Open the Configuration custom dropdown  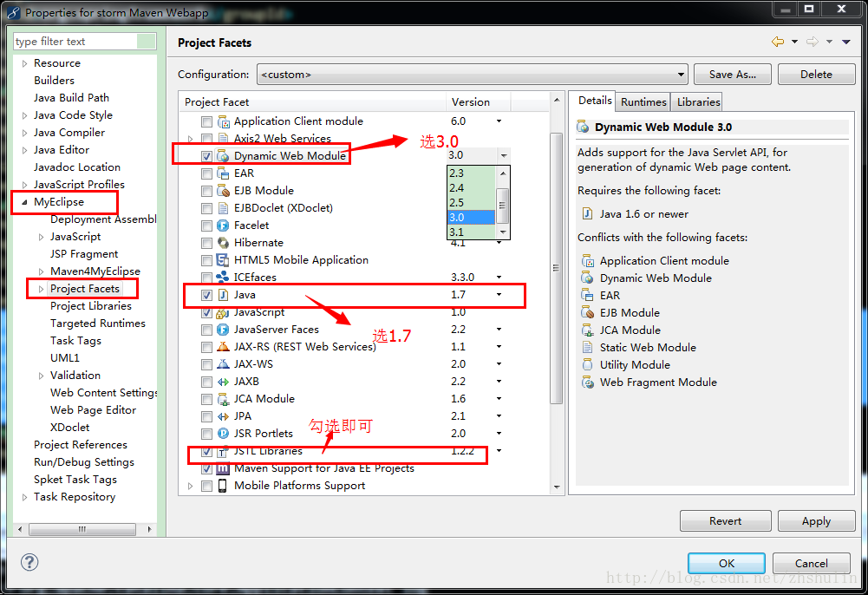point(473,75)
